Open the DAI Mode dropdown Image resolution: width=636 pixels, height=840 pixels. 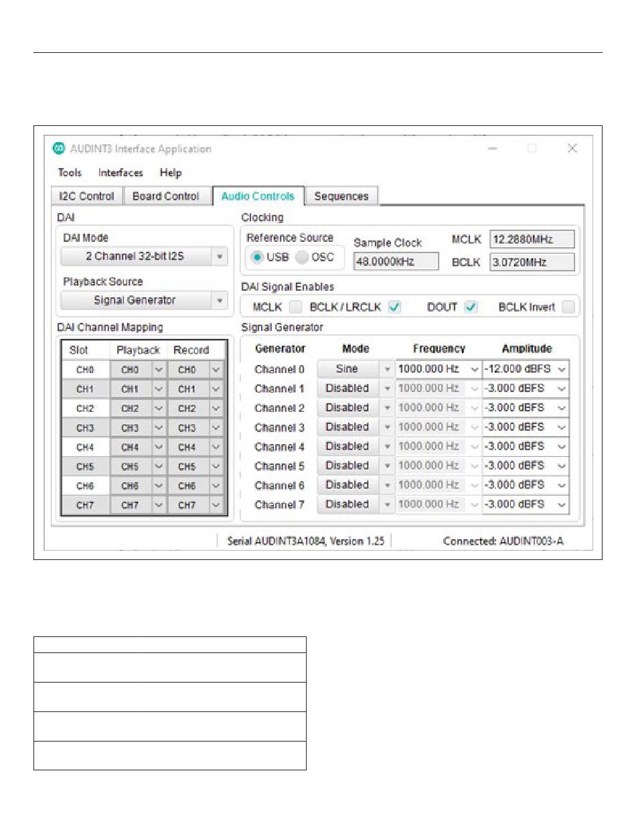(144, 257)
